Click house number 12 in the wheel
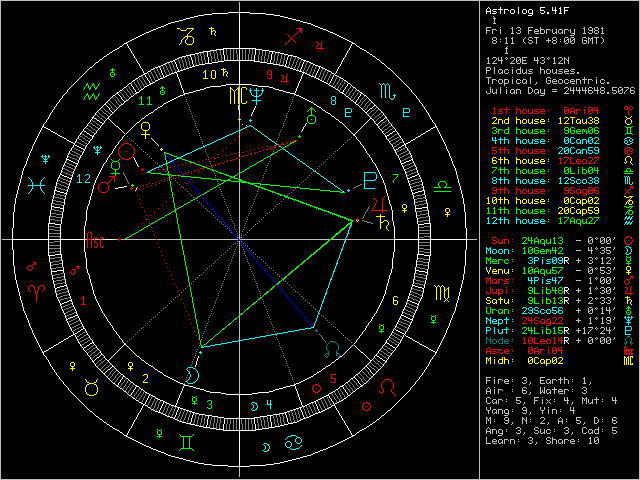The width and height of the screenshot is (640, 480). 84,179
